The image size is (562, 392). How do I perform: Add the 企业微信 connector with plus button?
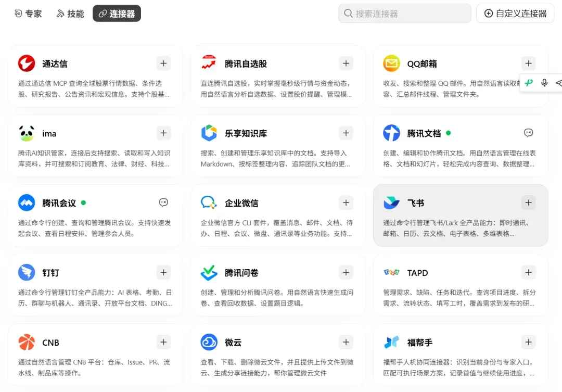tap(346, 203)
